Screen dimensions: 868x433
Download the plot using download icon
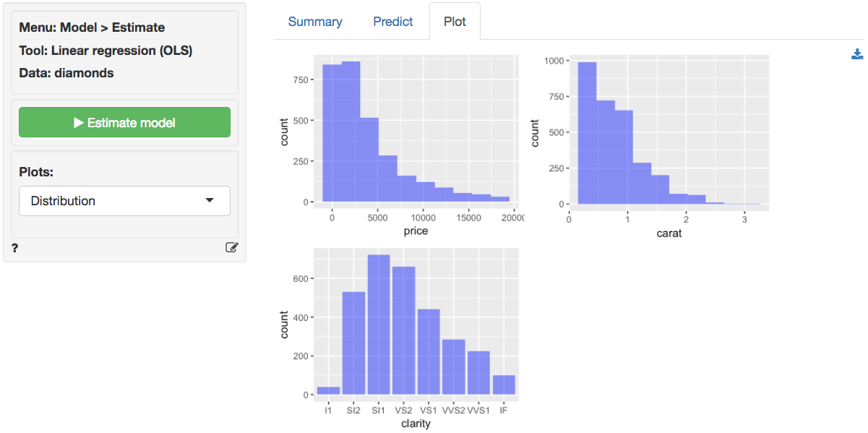click(x=857, y=54)
